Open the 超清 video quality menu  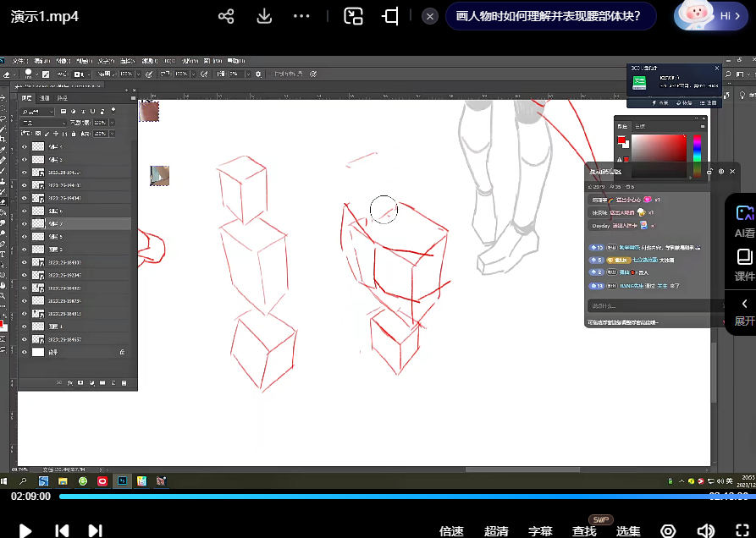(x=496, y=531)
